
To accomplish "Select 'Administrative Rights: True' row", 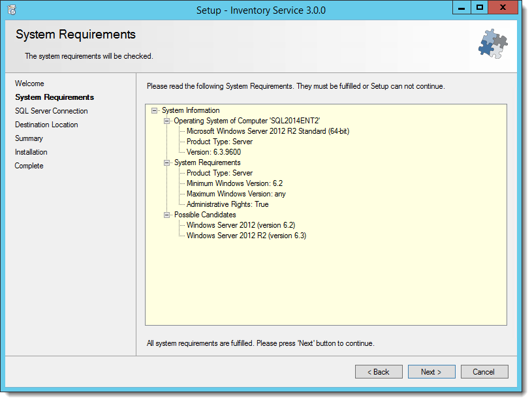I will coord(227,204).
